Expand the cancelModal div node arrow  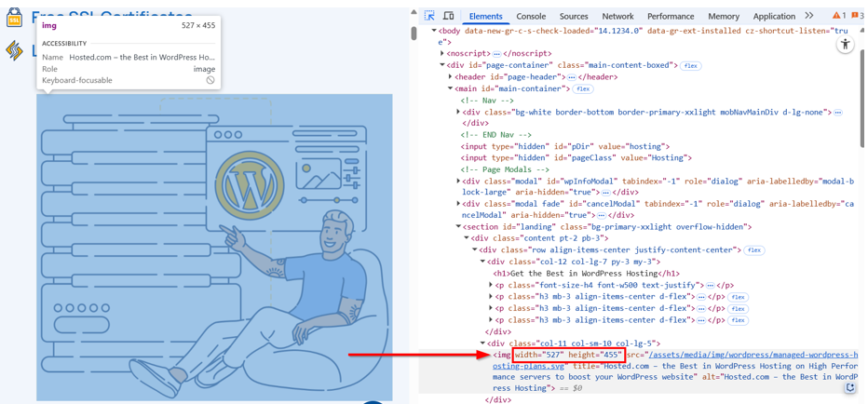click(458, 204)
